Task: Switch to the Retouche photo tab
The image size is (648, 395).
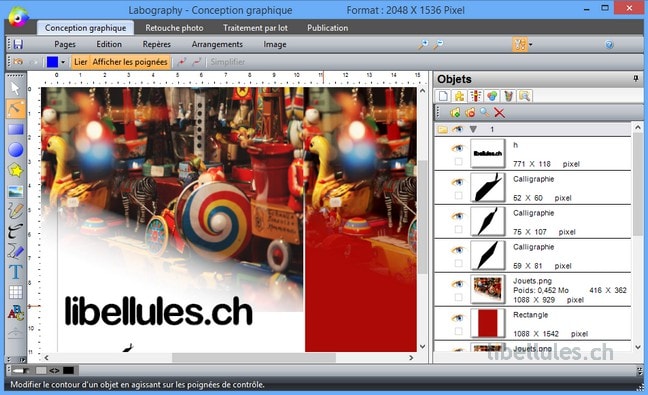Action: coord(174,28)
